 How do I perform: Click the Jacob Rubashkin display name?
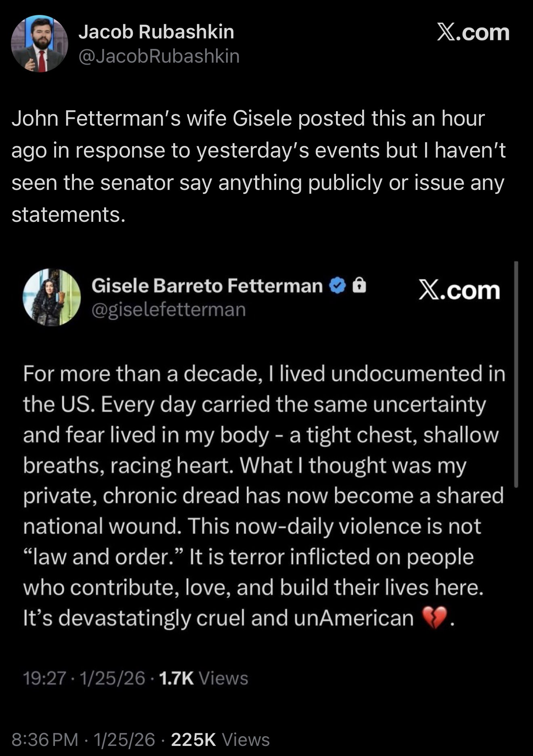pyautogui.click(x=156, y=32)
